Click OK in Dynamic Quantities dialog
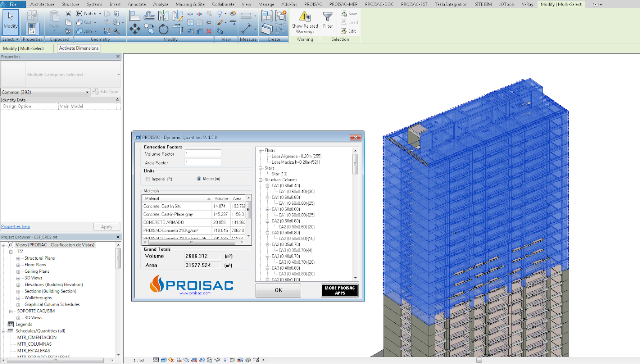 coord(278,290)
